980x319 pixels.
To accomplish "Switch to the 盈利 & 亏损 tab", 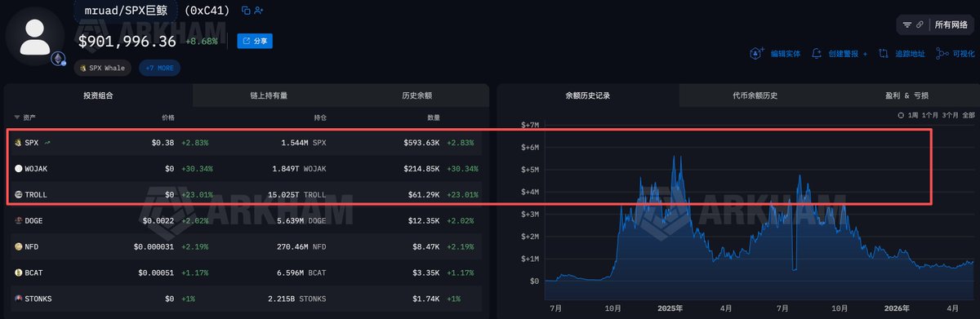I will click(x=906, y=95).
